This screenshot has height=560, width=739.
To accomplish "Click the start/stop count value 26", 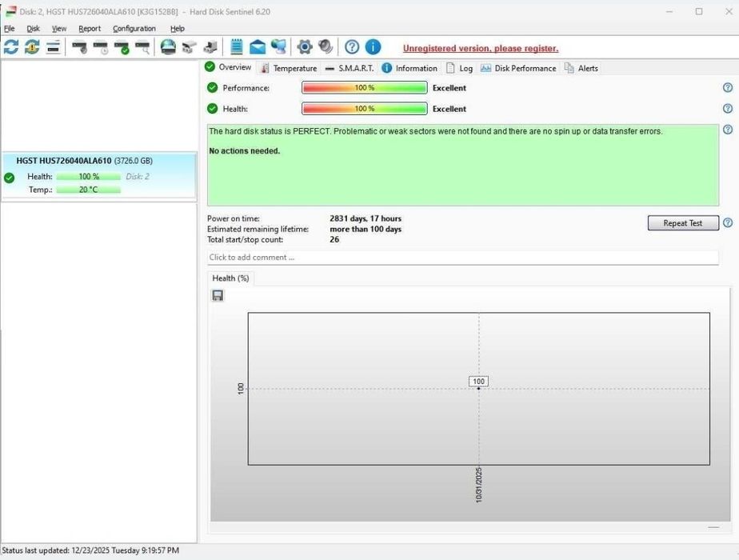I will pos(334,239).
